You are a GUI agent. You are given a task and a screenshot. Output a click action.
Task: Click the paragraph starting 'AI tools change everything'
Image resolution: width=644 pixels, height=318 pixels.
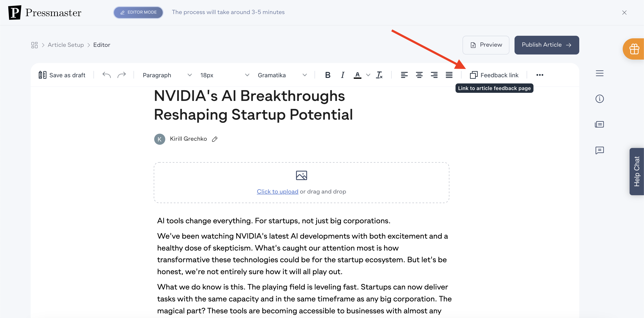click(274, 221)
